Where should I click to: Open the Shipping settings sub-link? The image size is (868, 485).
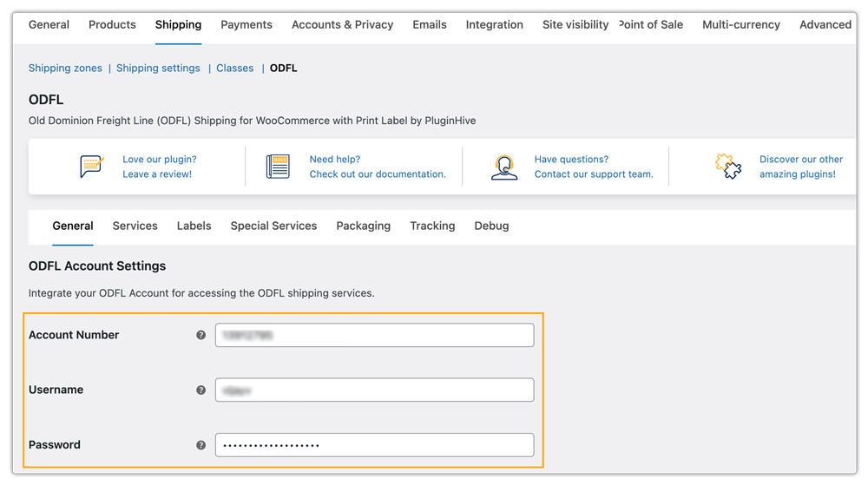point(158,68)
